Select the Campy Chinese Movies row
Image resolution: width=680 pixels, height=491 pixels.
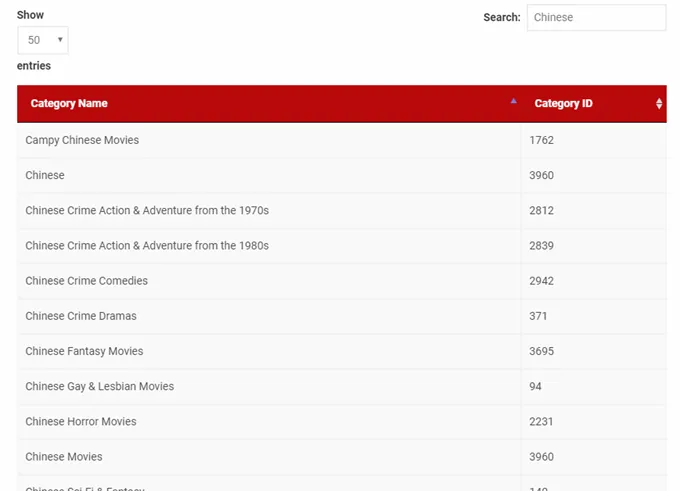coord(82,140)
